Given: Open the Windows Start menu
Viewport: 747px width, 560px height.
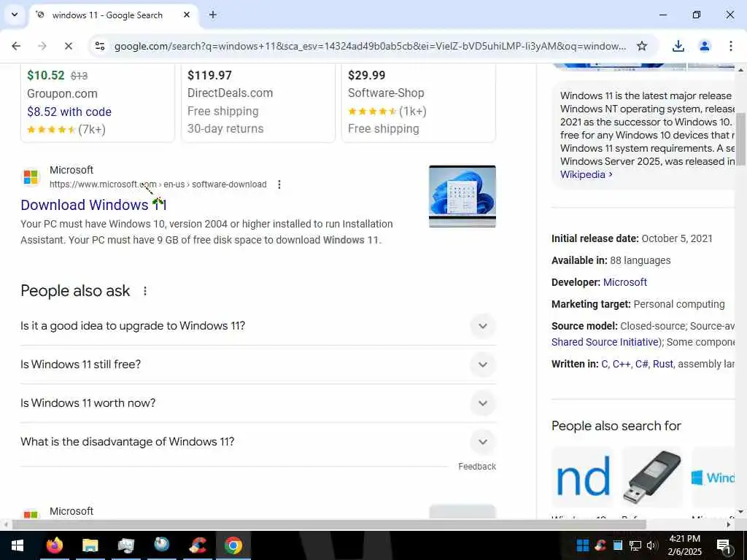Looking at the screenshot, I should (18, 545).
